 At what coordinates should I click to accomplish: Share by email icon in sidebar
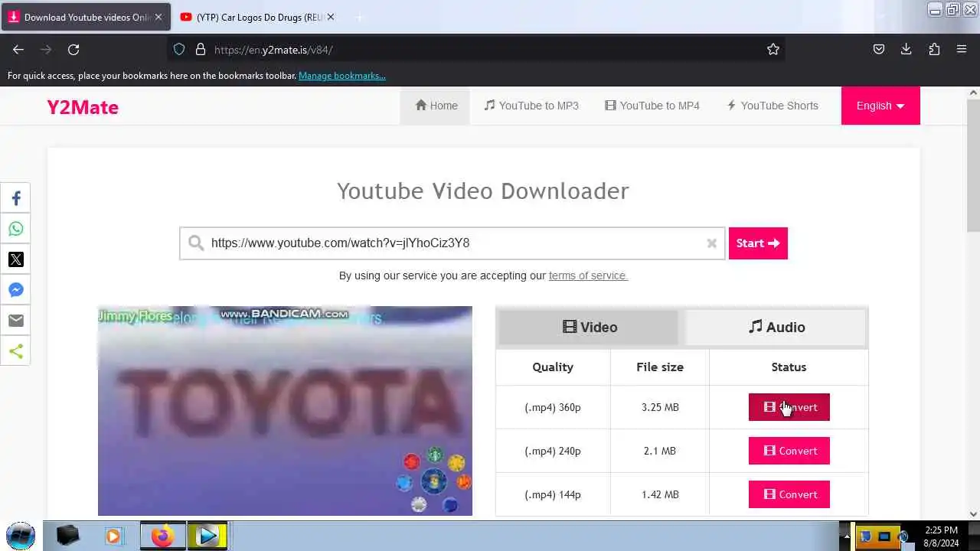point(15,321)
